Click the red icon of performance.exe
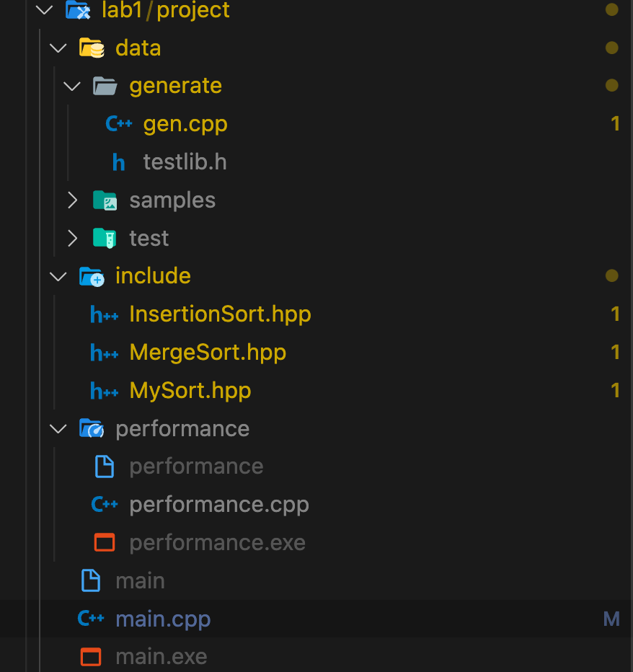This screenshot has width=633, height=672. [105, 542]
